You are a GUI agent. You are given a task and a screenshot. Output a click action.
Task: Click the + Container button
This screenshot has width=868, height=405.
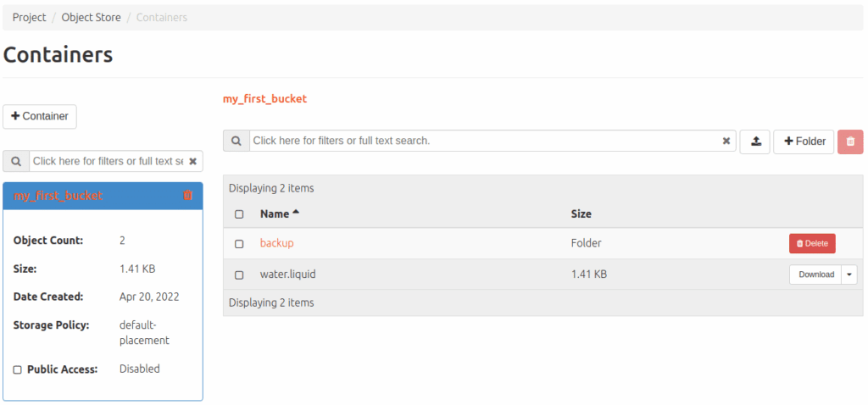coord(40,116)
